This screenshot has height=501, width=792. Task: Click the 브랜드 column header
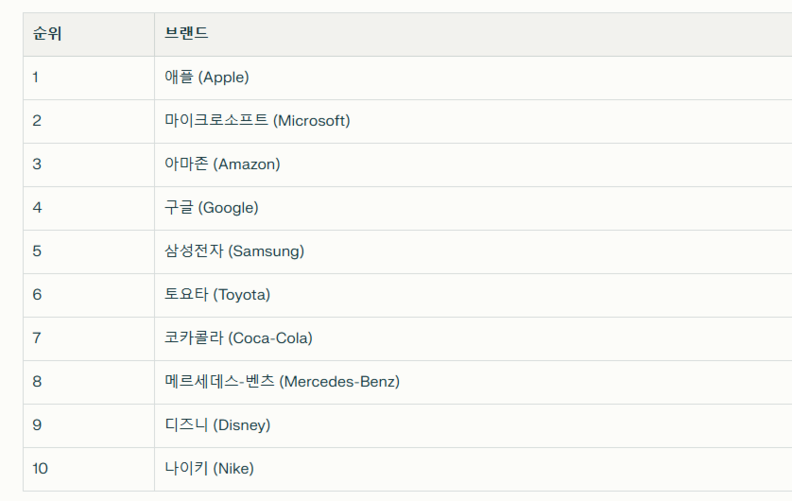click(x=187, y=34)
